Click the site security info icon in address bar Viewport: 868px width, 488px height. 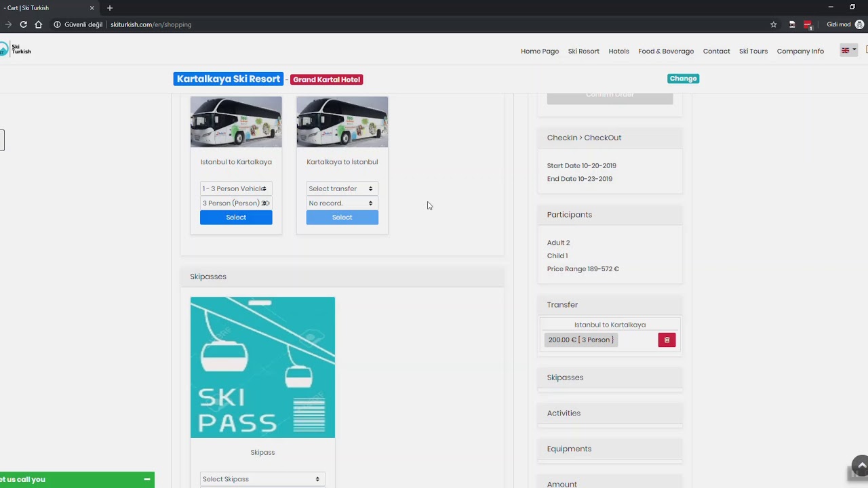tap(57, 24)
